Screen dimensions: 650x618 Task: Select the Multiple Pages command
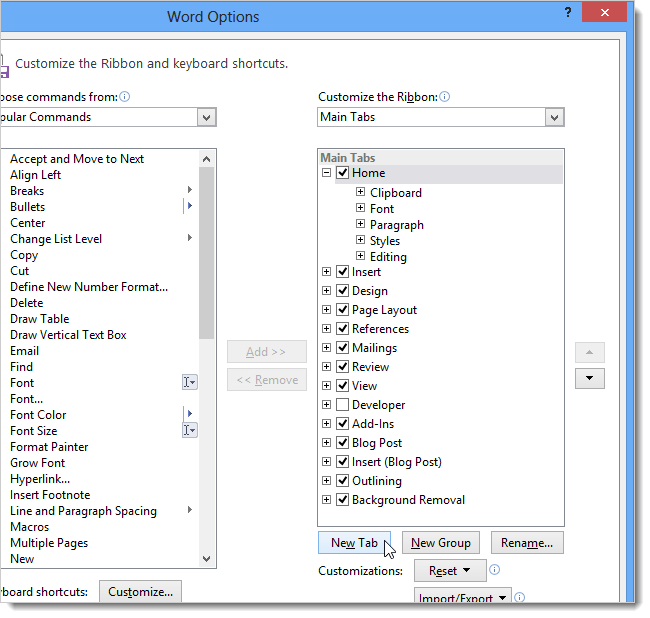tap(49, 543)
